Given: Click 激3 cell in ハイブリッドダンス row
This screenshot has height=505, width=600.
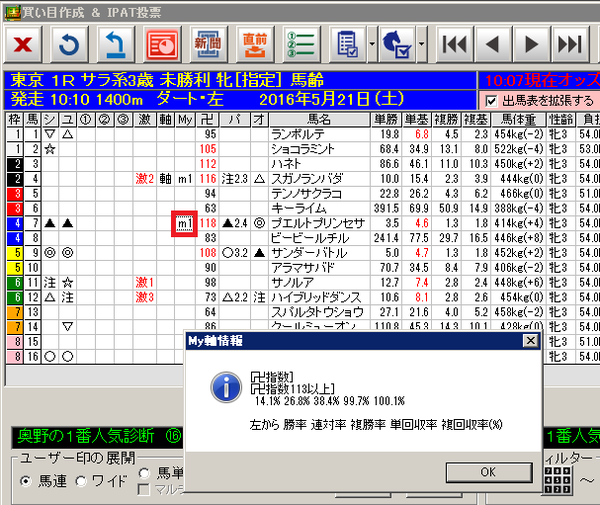Looking at the screenshot, I should [x=145, y=297].
